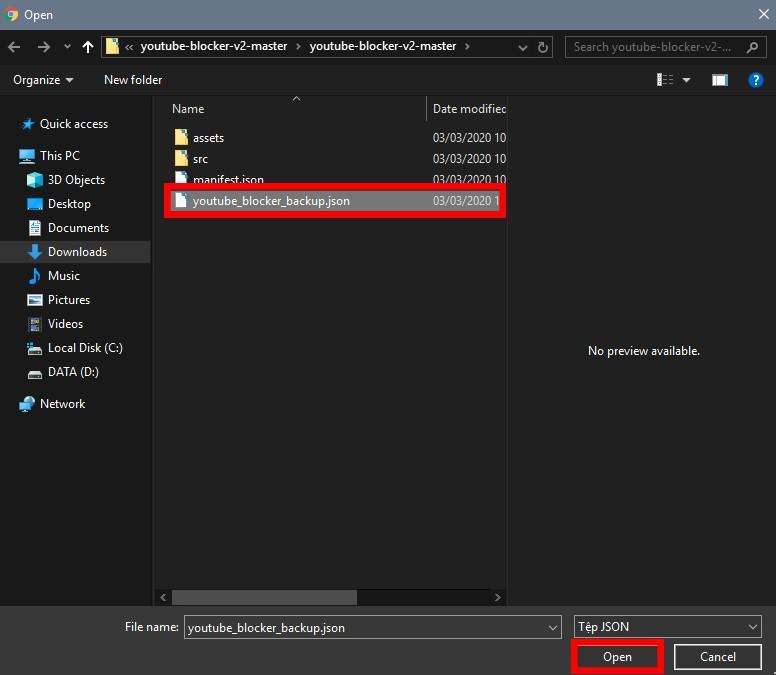The height and width of the screenshot is (675, 776).
Task: Click first youtube-blocker-v2-master breadcrumb
Action: coord(214,47)
